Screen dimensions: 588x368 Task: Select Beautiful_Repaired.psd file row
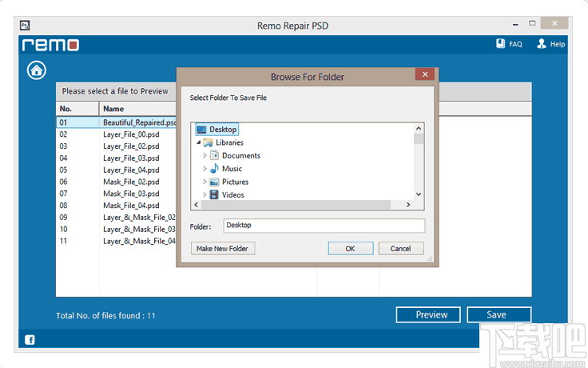117,122
